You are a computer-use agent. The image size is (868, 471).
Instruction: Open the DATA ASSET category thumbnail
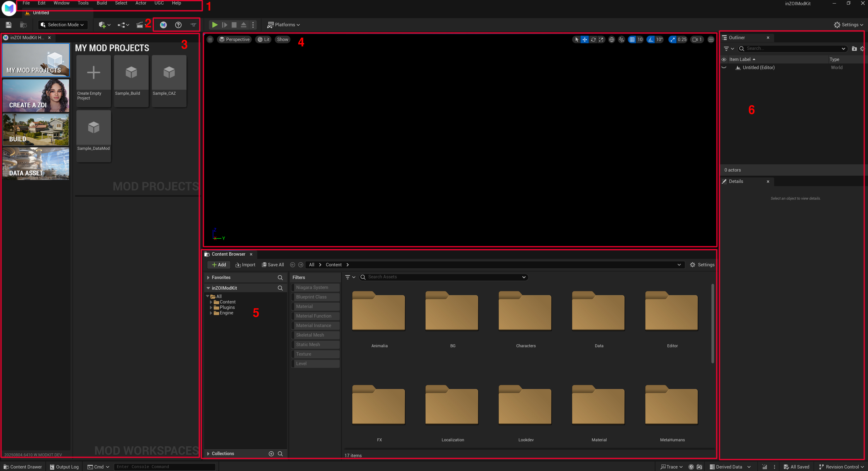(x=36, y=164)
